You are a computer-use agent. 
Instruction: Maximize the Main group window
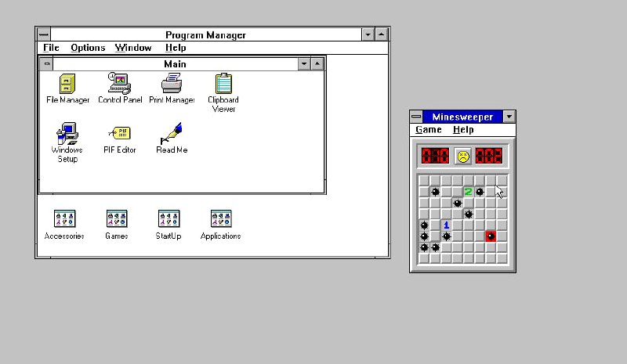(x=317, y=64)
